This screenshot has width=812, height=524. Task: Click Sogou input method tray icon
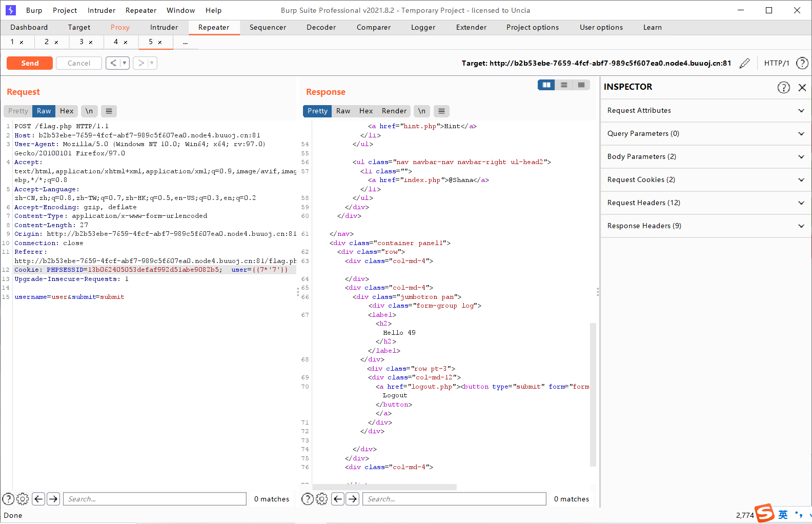(765, 513)
